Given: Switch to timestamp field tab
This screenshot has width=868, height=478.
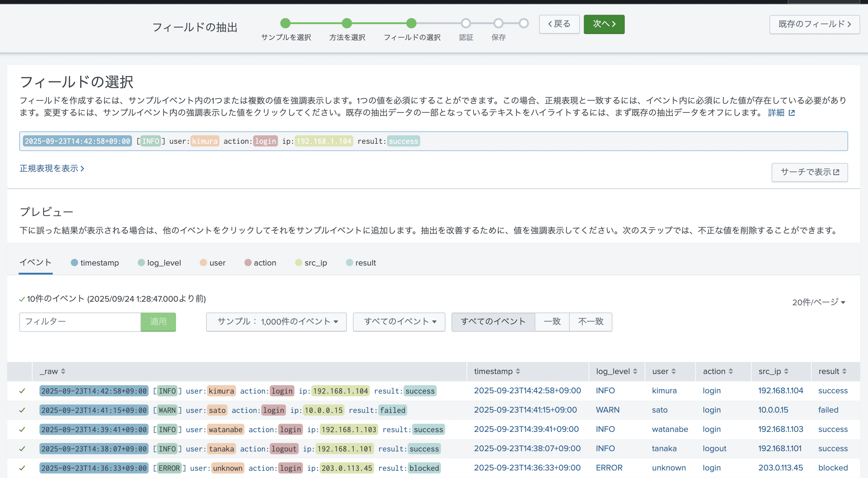Looking at the screenshot, I should tap(95, 263).
